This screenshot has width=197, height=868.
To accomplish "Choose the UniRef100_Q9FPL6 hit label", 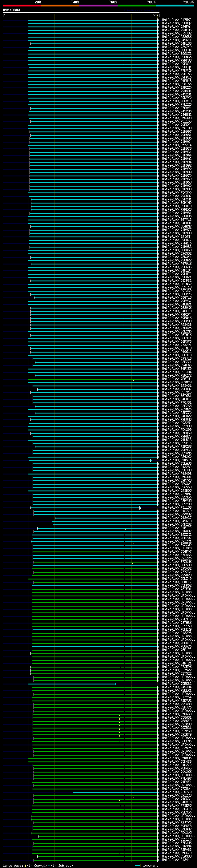I will tap(176, 78).
